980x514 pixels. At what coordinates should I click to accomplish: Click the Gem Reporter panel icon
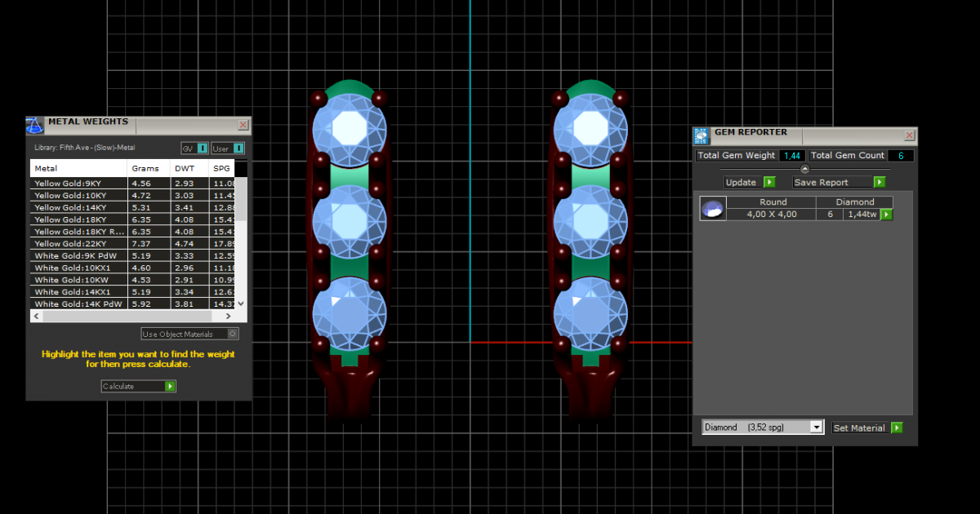pos(701,136)
